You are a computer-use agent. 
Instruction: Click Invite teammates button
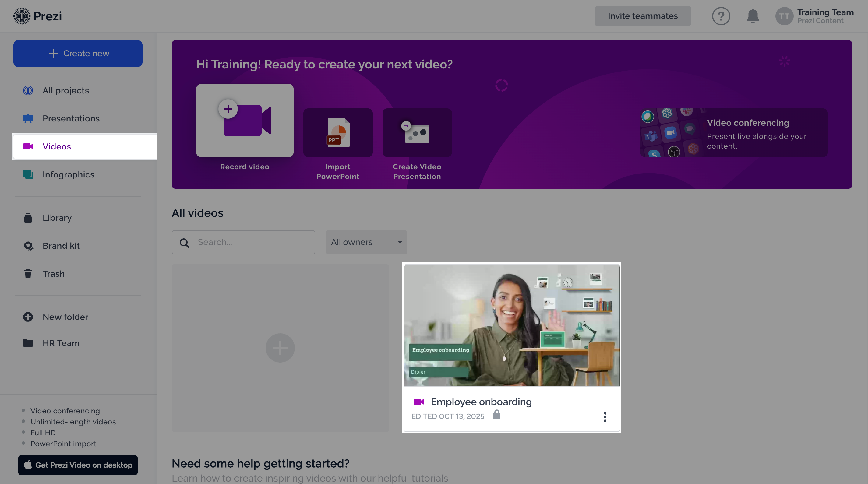coord(642,16)
